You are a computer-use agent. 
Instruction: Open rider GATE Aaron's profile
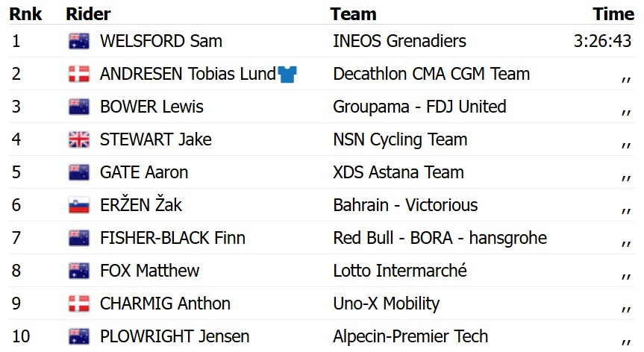coord(143,172)
